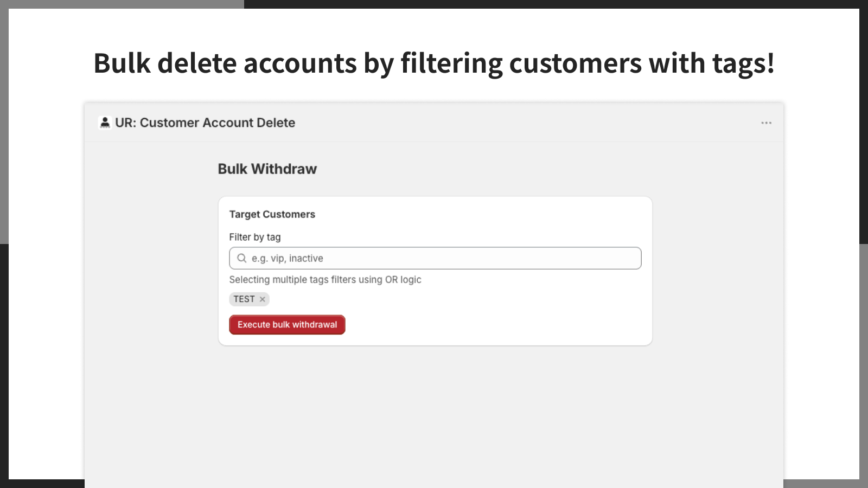This screenshot has height=488, width=868.
Task: Remove the TEST tag with its x
Action: 263,299
